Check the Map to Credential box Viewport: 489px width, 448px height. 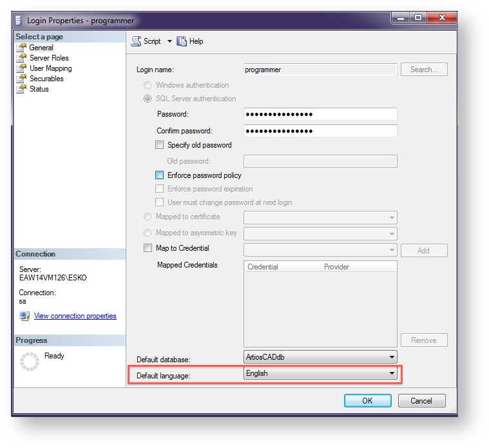148,248
